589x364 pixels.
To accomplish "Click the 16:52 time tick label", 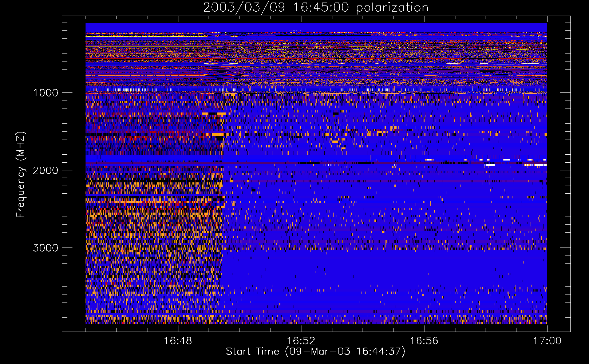I will point(301,341).
